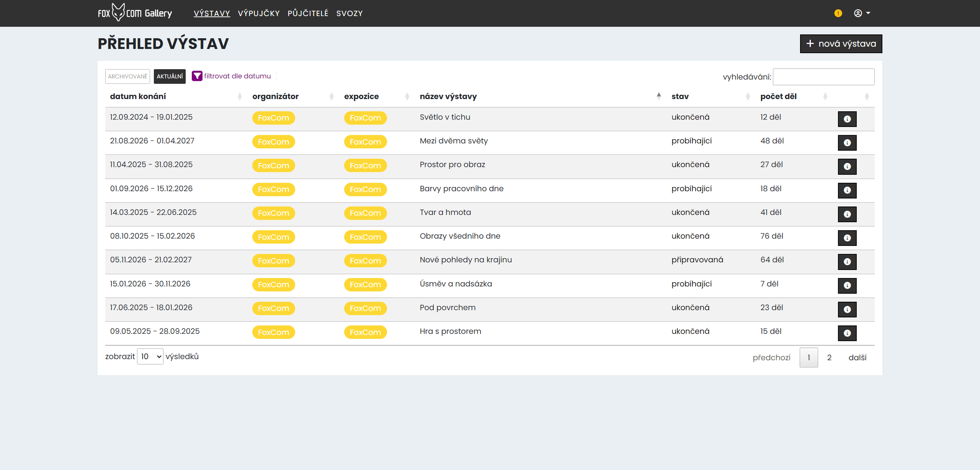Open info for Barvy pracovního dne
Image resolution: width=980 pixels, height=470 pixels.
[847, 190]
